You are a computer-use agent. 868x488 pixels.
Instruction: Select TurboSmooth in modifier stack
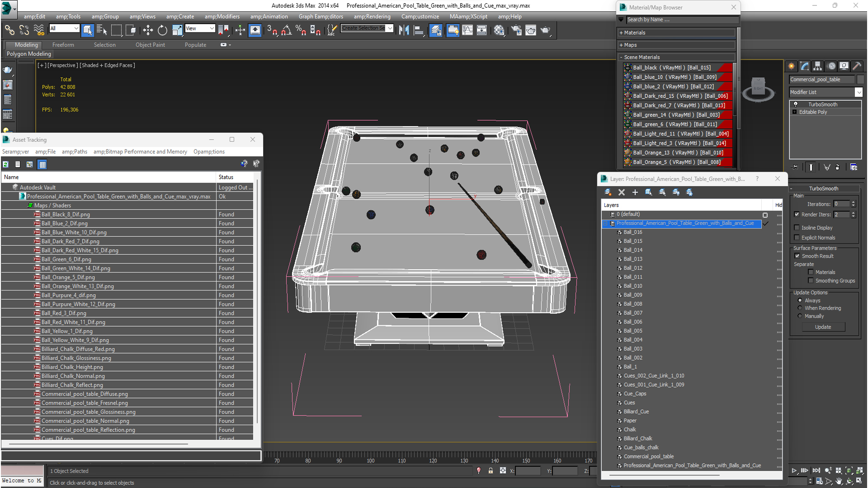pyautogui.click(x=823, y=104)
